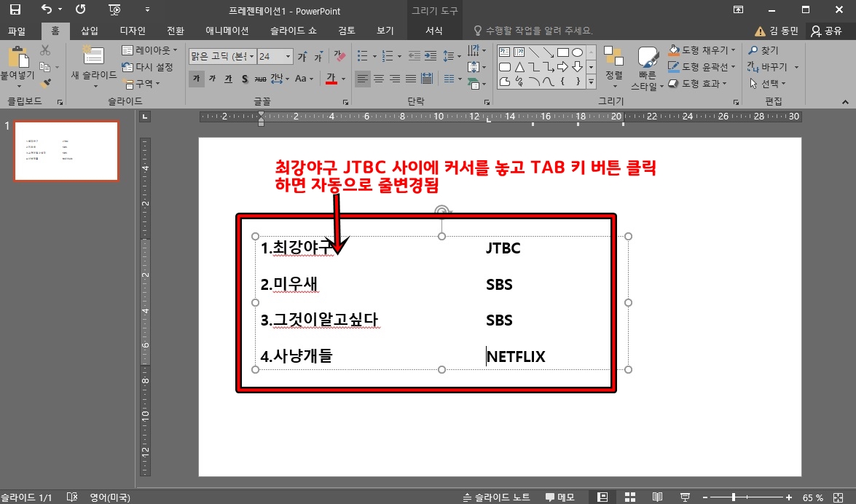Increase font size with the larger 가 icon
Screen dimensions: 856x504
[x=302, y=55]
